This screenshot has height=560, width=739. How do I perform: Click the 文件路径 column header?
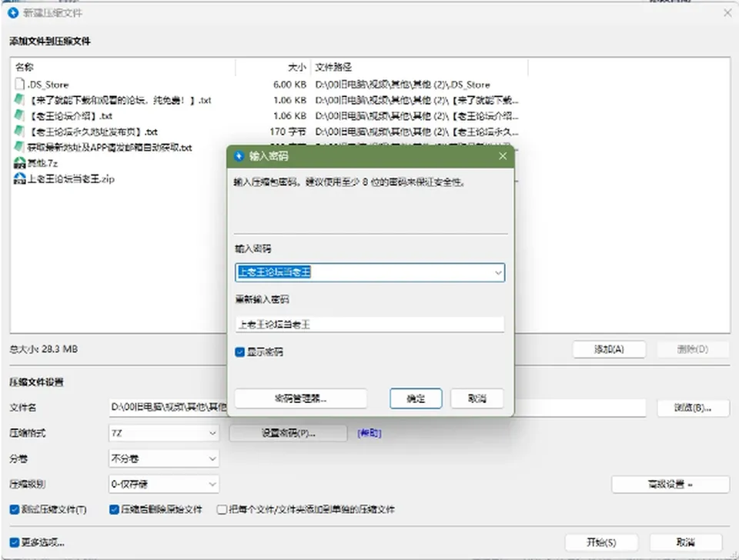pos(420,68)
